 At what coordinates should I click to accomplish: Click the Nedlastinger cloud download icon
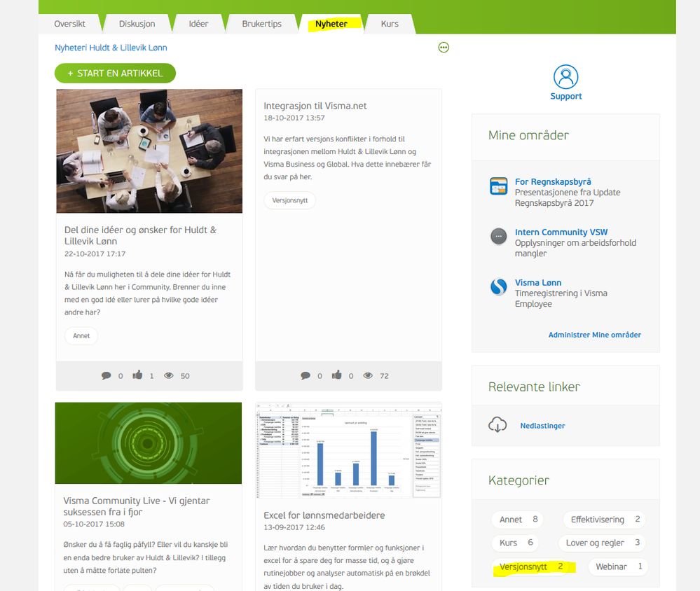click(x=497, y=424)
